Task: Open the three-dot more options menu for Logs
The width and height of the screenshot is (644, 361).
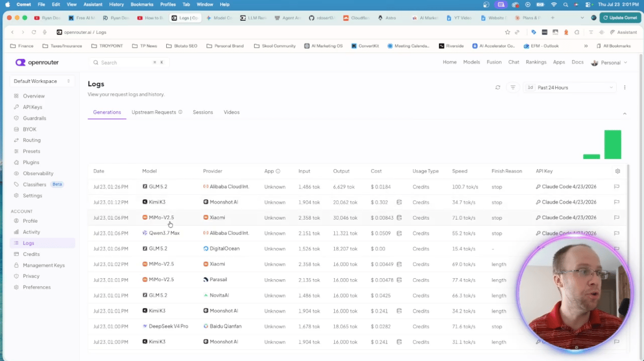Action: (x=625, y=88)
